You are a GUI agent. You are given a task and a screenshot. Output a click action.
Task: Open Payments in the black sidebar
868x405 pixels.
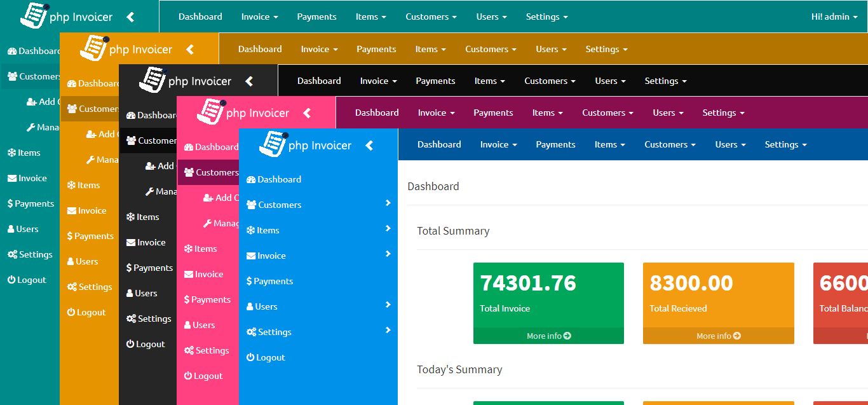(148, 268)
